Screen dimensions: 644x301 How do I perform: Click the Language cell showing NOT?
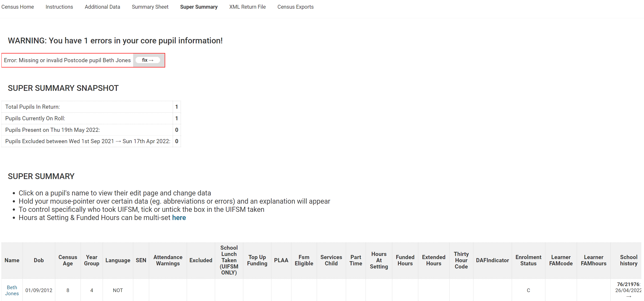coord(118,290)
